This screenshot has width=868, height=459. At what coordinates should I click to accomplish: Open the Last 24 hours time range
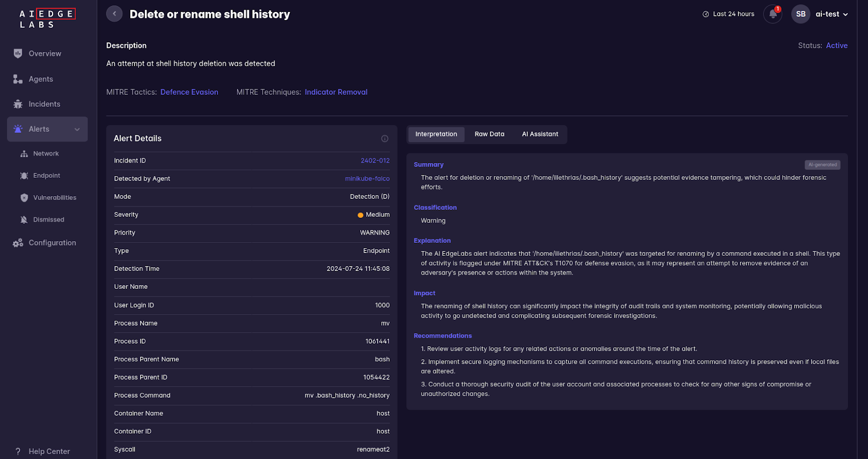click(728, 14)
